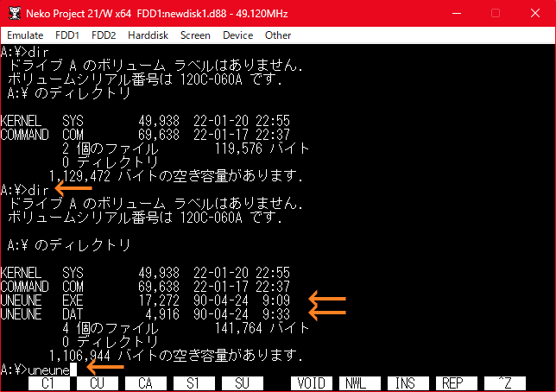Screen dimensions: 556x392
Task: Click the C1 function key label
Action: click(x=49, y=383)
